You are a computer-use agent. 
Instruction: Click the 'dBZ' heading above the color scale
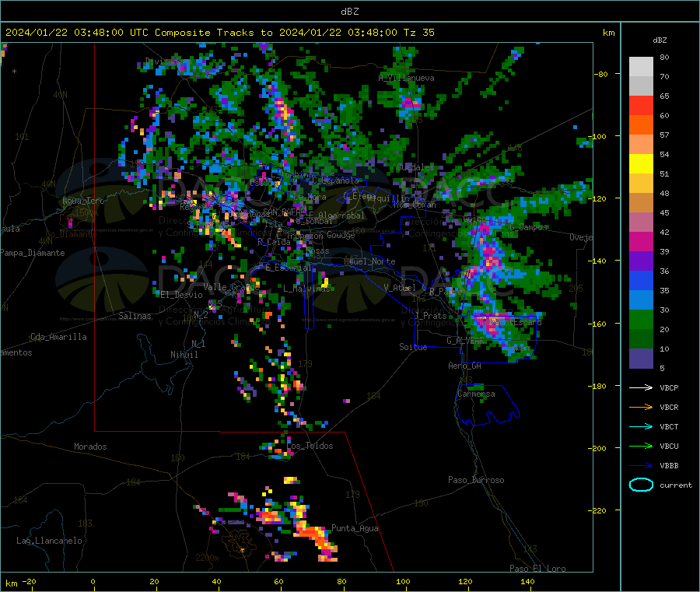660,40
